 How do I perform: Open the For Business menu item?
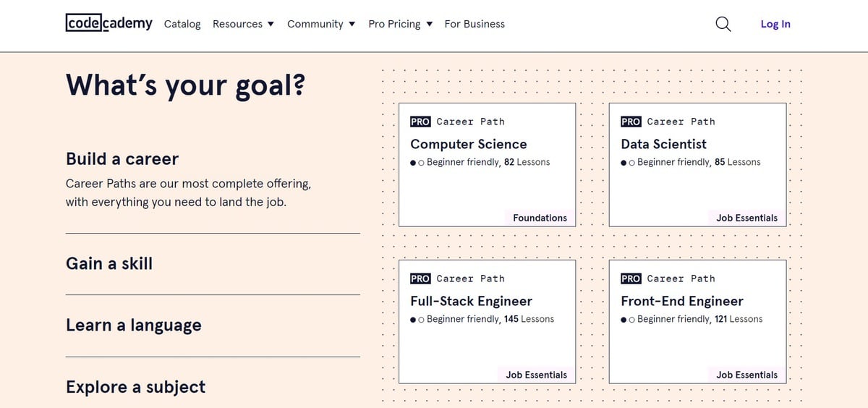[x=475, y=24]
